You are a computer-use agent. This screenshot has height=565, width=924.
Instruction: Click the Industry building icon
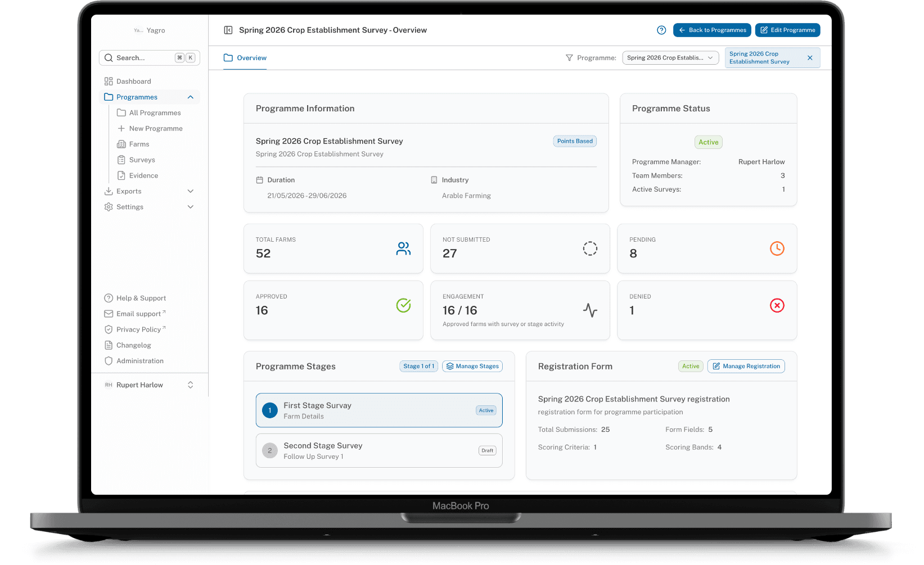[434, 180]
